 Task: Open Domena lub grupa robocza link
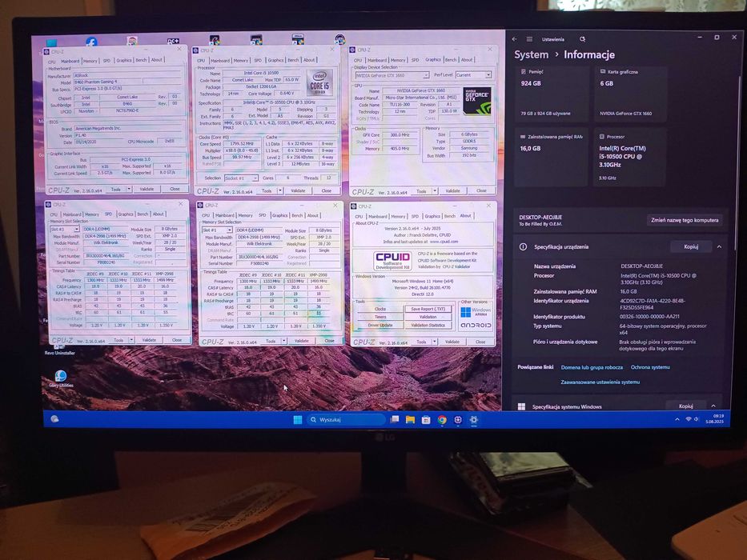click(592, 367)
